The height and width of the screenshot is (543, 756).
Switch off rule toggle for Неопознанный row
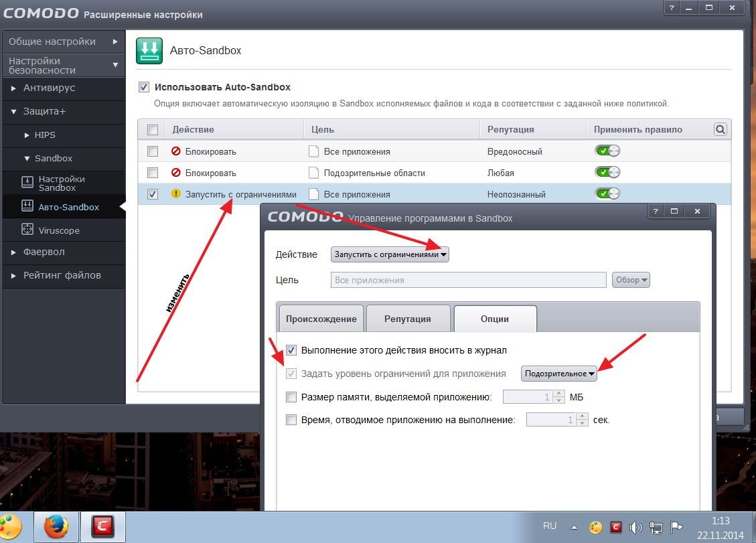pyautogui.click(x=607, y=193)
